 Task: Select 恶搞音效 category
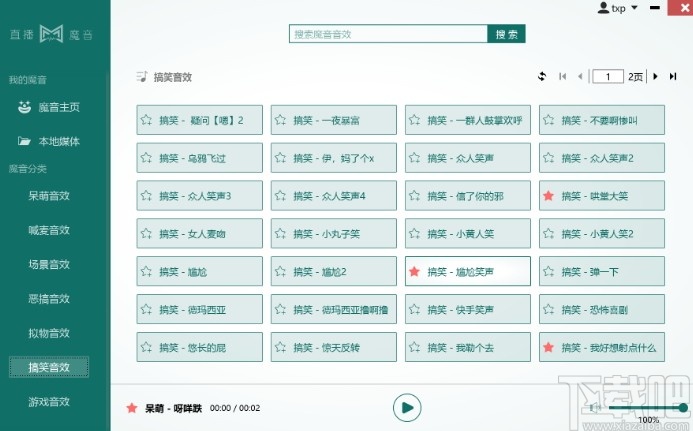(x=49, y=299)
